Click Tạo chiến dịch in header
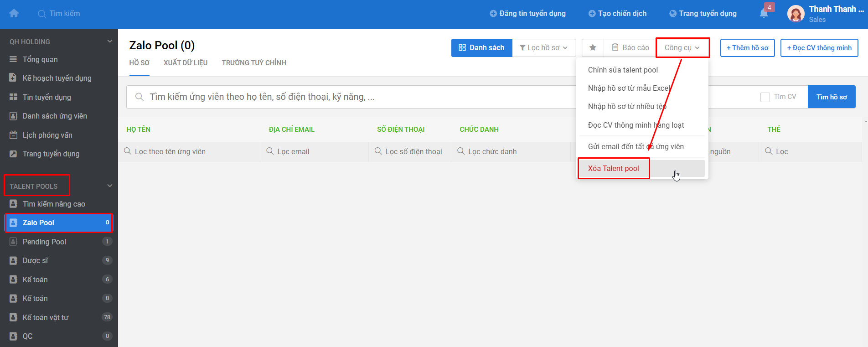Image resolution: width=868 pixels, height=347 pixels. pyautogui.click(x=617, y=14)
